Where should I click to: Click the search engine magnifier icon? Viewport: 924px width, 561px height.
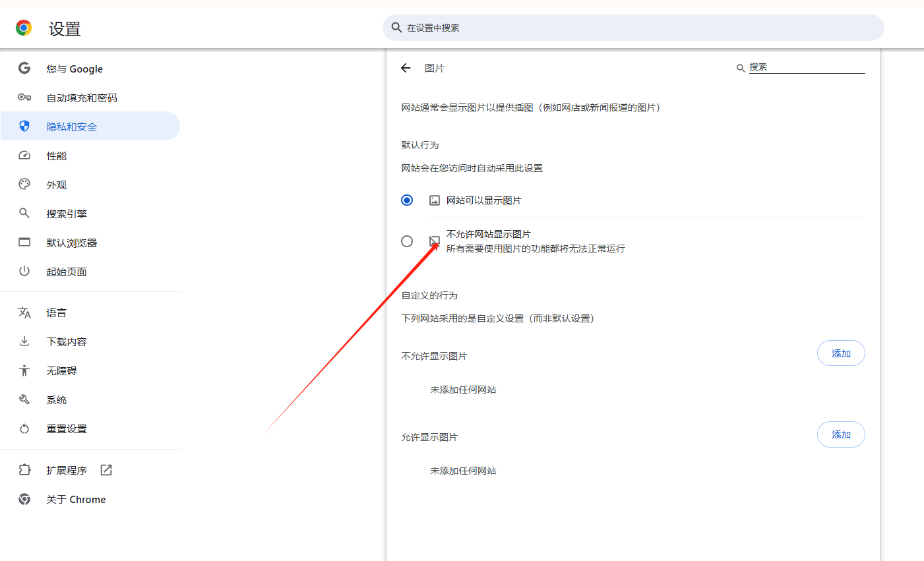24,213
